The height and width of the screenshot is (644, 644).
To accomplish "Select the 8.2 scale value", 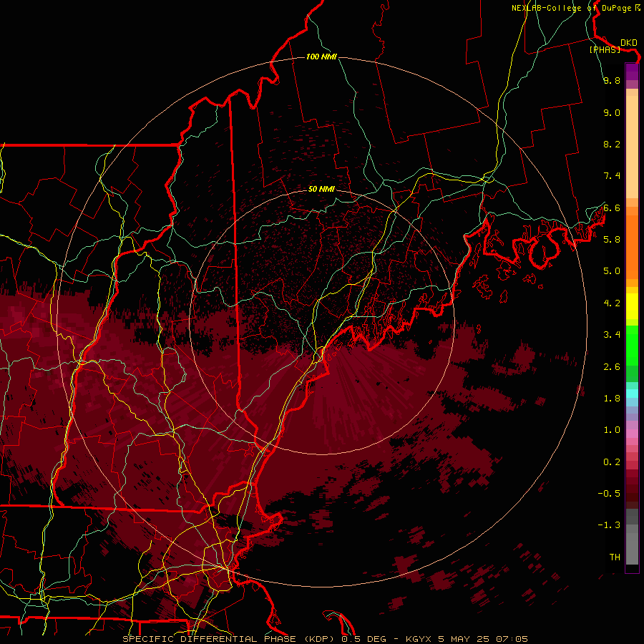I will pos(612,144).
